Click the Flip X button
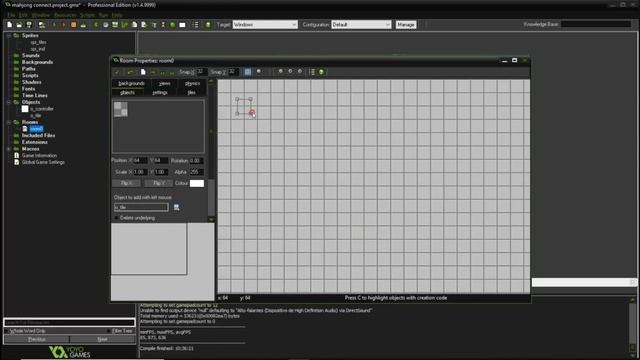The width and height of the screenshot is (640, 360). [x=127, y=183]
